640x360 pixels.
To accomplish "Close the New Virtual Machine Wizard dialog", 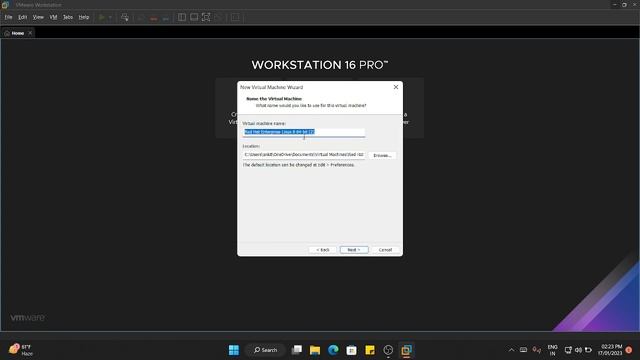I will coord(396,87).
